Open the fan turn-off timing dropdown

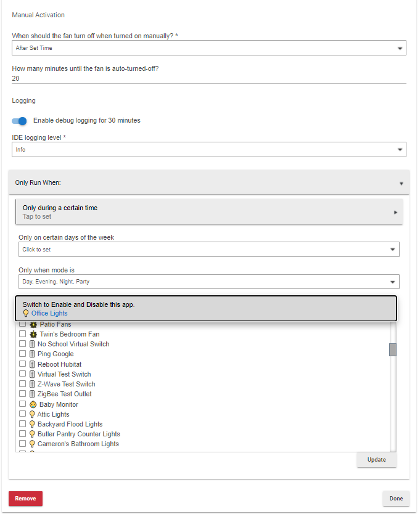(209, 48)
